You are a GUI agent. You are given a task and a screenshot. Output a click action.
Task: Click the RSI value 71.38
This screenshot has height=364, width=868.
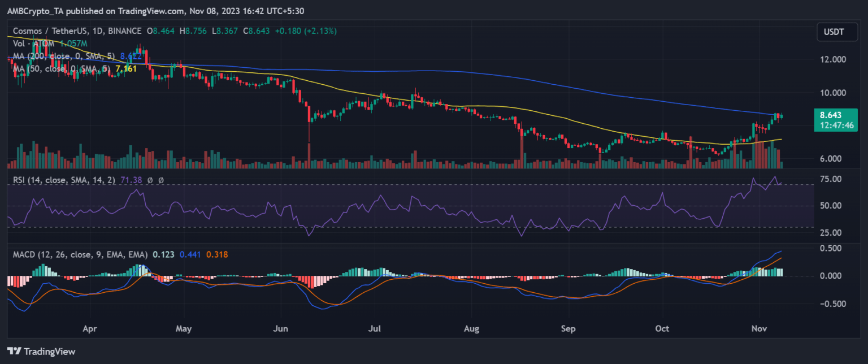[x=132, y=180]
